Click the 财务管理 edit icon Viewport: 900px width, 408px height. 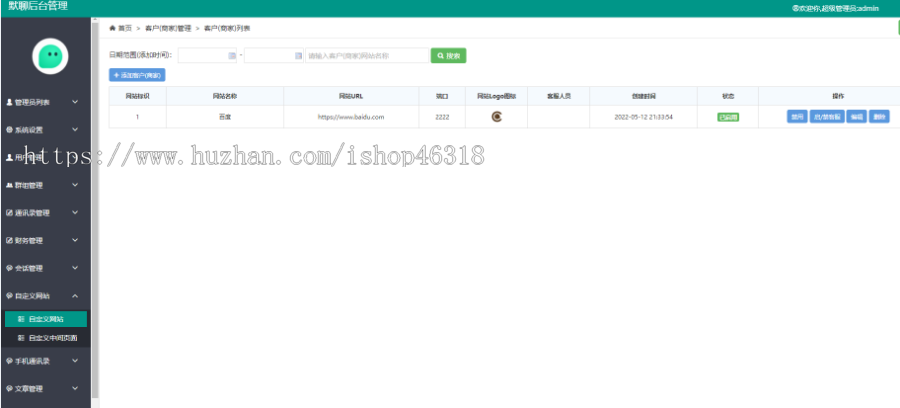[9, 240]
